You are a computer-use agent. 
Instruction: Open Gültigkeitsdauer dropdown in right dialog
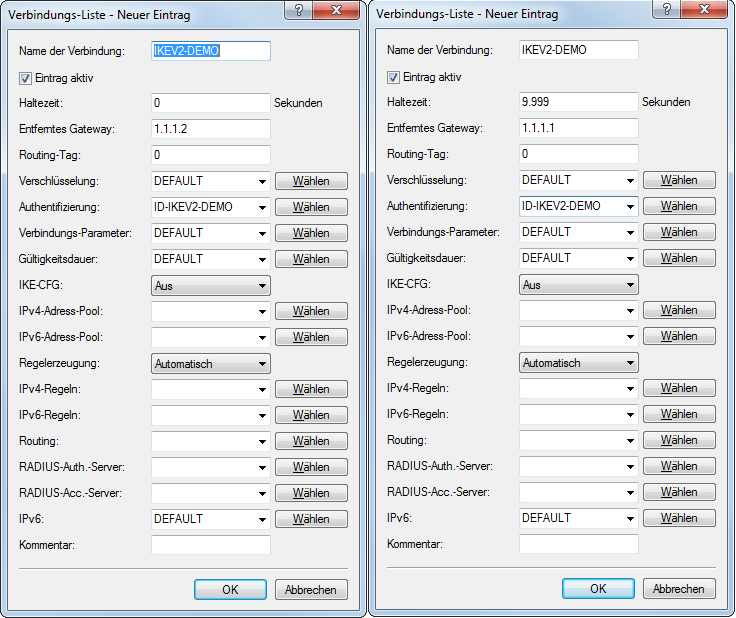tap(630, 259)
